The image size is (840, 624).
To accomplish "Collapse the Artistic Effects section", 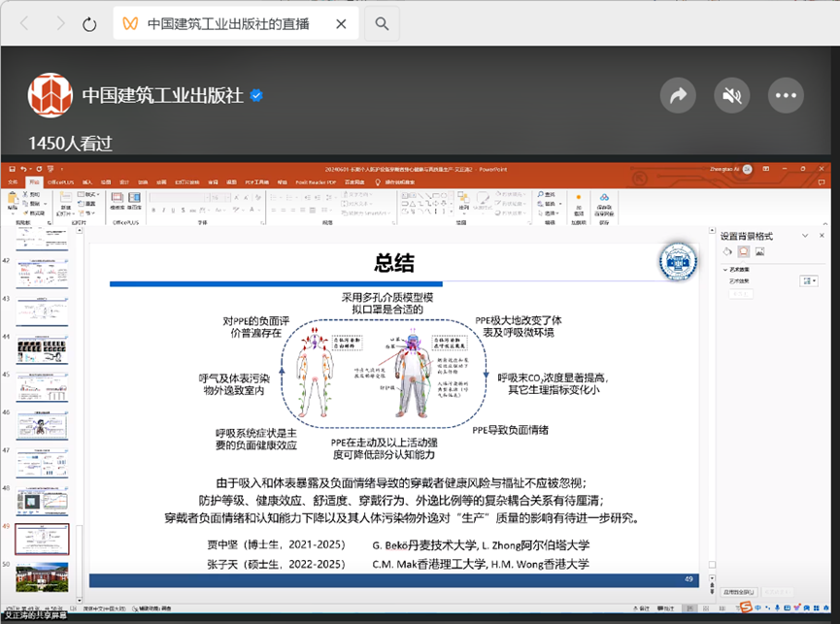I will click(724, 269).
